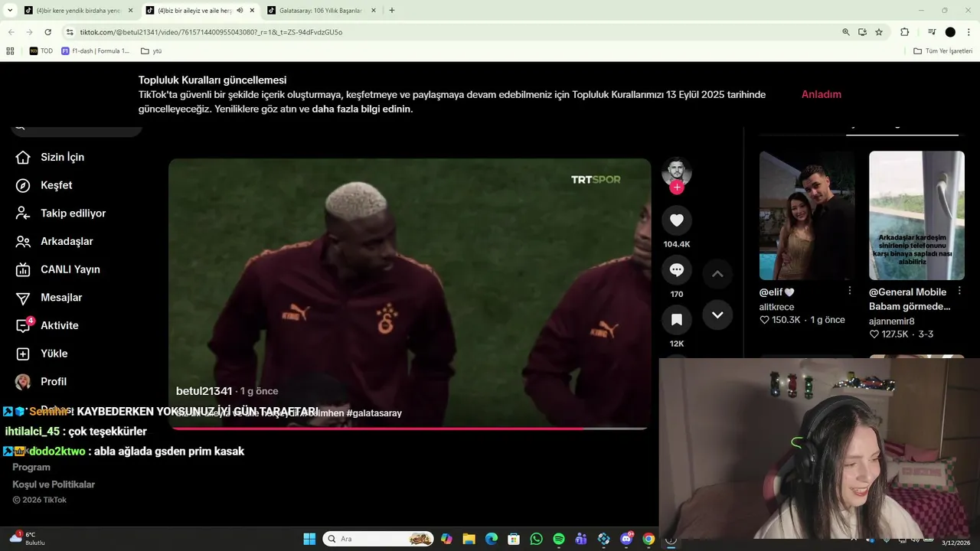Expand the tab search dropdown
This screenshot has width=980, height=551.
pos(10,11)
